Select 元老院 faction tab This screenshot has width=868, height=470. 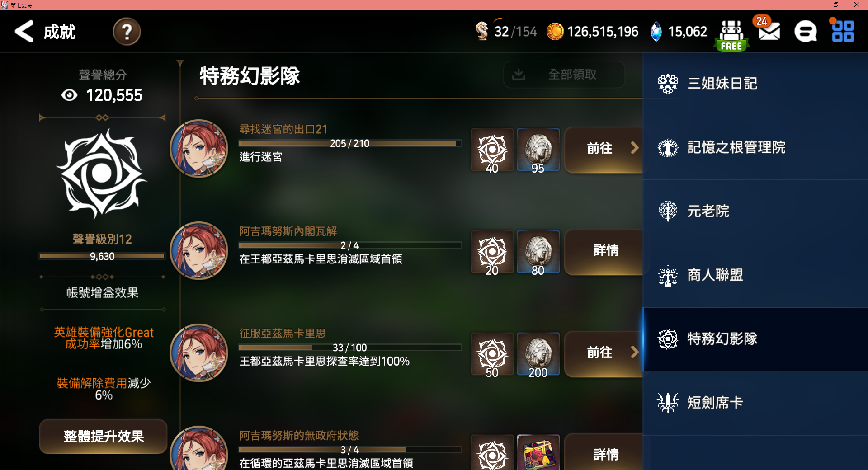click(x=755, y=211)
